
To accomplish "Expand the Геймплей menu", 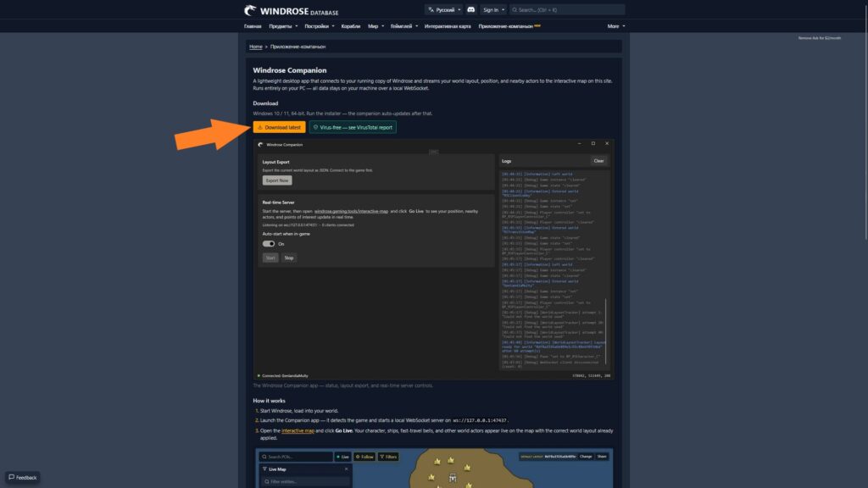I will [404, 26].
